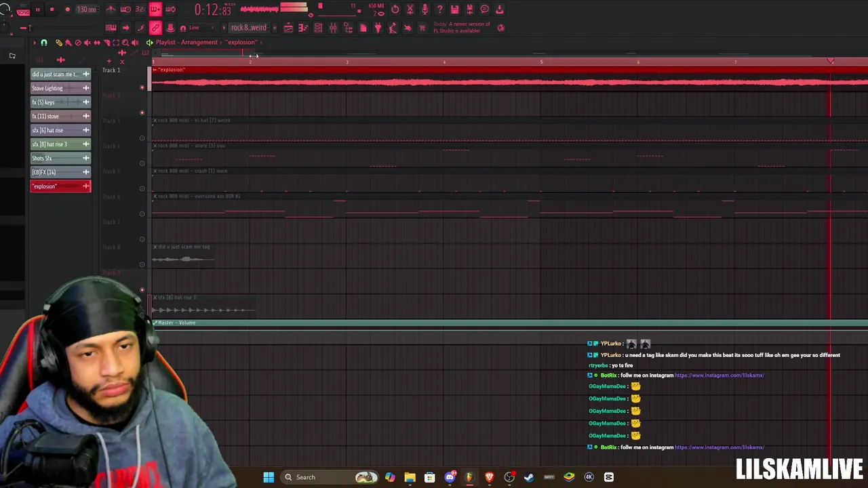Click newer FL Studio version notice
Screen dimensions: 868x488
coord(462,28)
